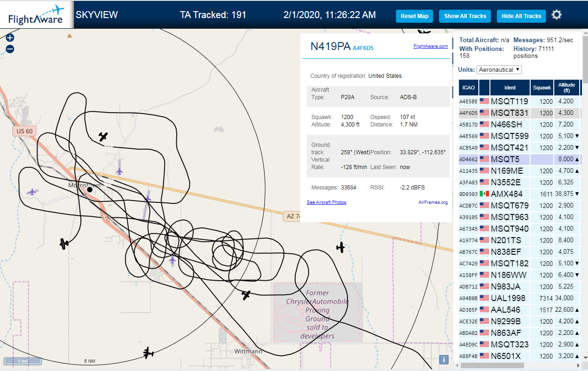Select MSQT963 row in aircraft table
This screenshot has width=588, height=371.
point(520,217)
